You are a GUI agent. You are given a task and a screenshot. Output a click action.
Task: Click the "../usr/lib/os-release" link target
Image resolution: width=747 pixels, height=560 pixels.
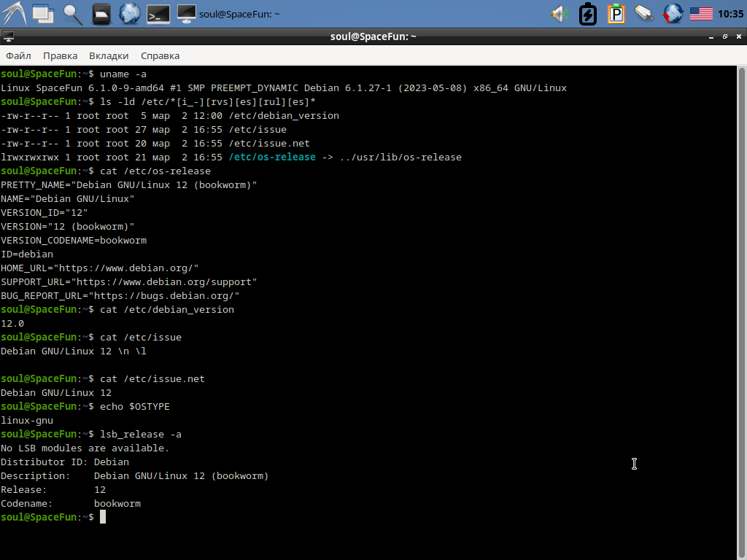(400, 157)
